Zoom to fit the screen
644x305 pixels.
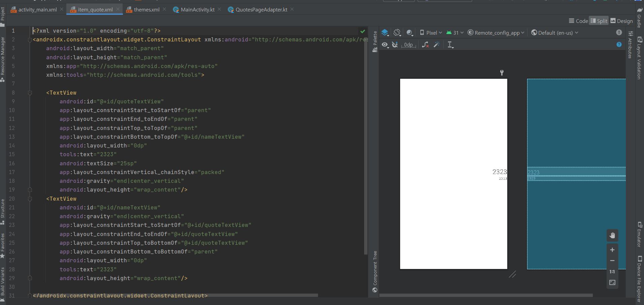[612, 282]
